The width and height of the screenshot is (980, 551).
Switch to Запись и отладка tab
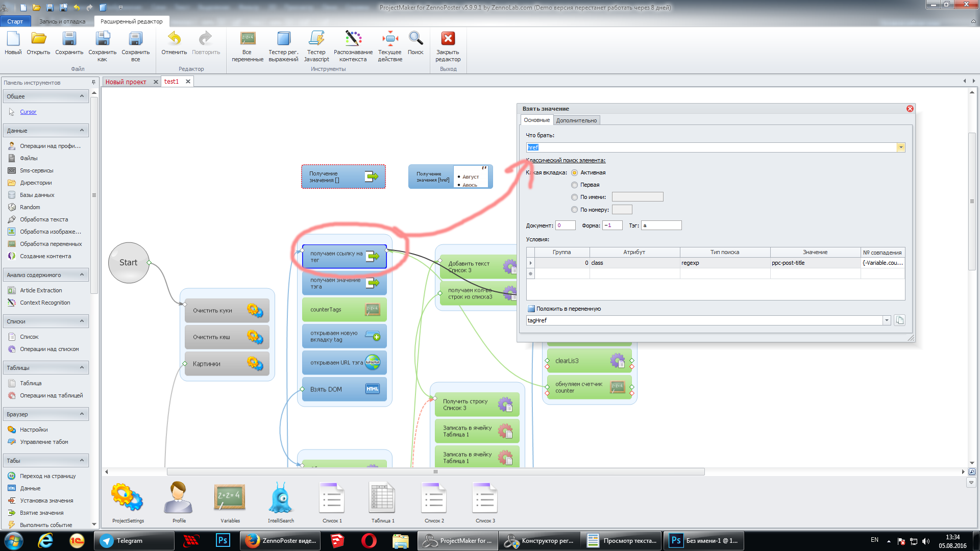click(62, 21)
